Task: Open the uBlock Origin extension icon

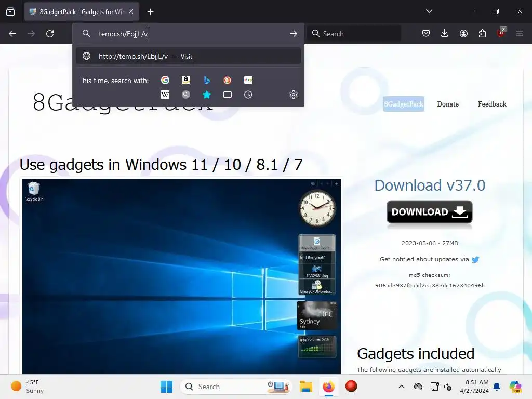Action: click(x=501, y=33)
